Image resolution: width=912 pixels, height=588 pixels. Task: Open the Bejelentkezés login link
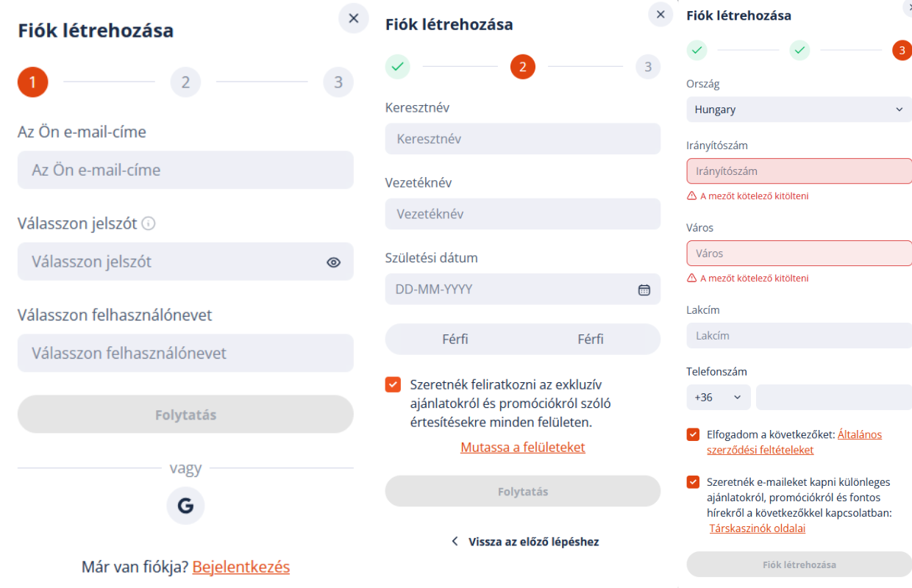click(x=241, y=567)
